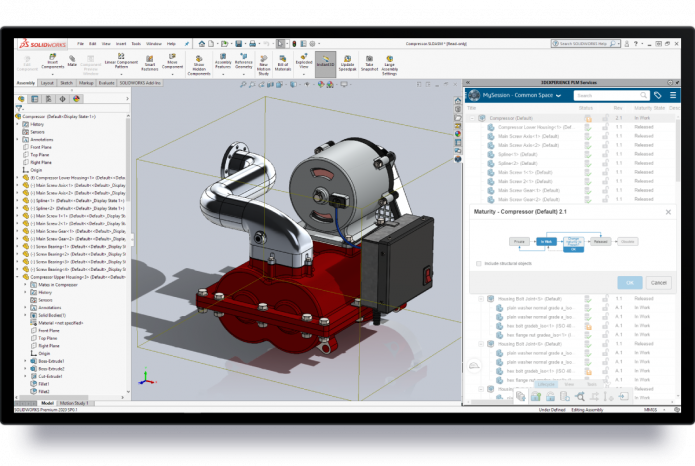Click the Private state in maturity graph
This screenshot has width=695, height=466.
pos(519,242)
